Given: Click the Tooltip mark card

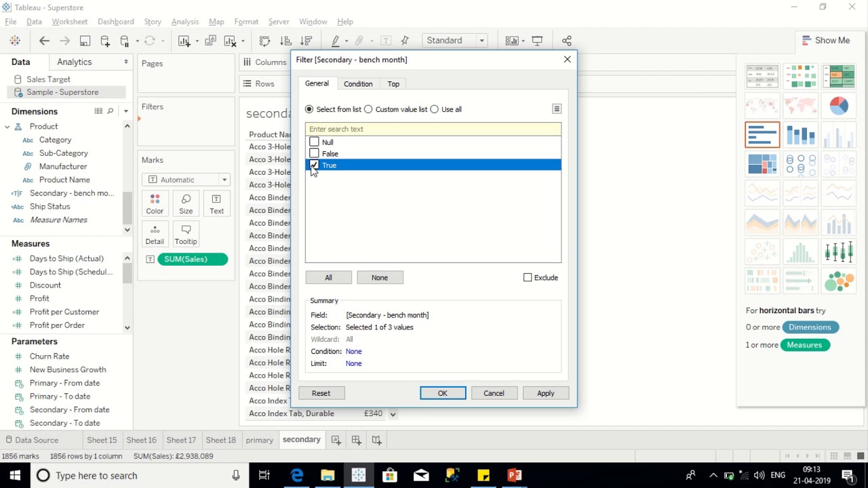Looking at the screenshot, I should point(186,235).
